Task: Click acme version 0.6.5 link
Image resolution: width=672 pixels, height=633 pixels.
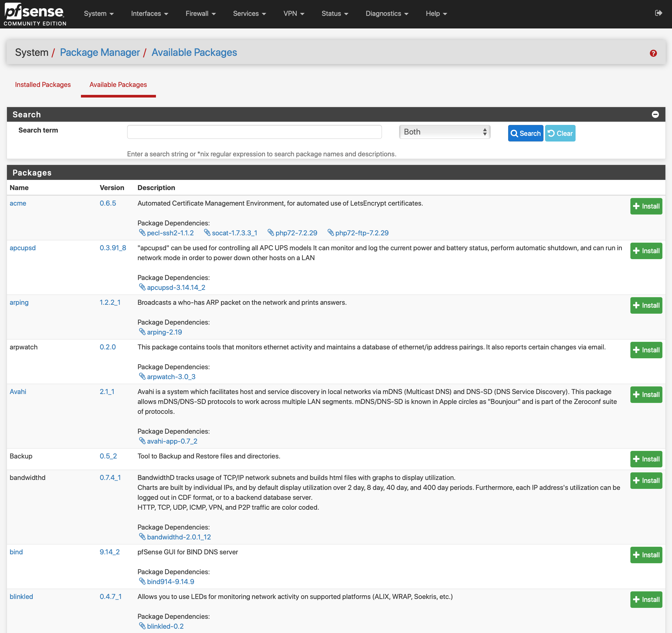Action: [108, 203]
